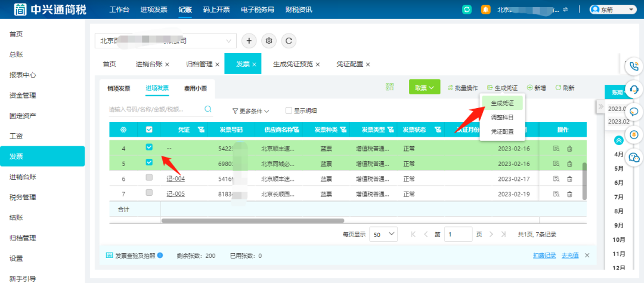This screenshot has width=644, height=283.
Task: Click the circular reload button near company selector
Action: [289, 41]
